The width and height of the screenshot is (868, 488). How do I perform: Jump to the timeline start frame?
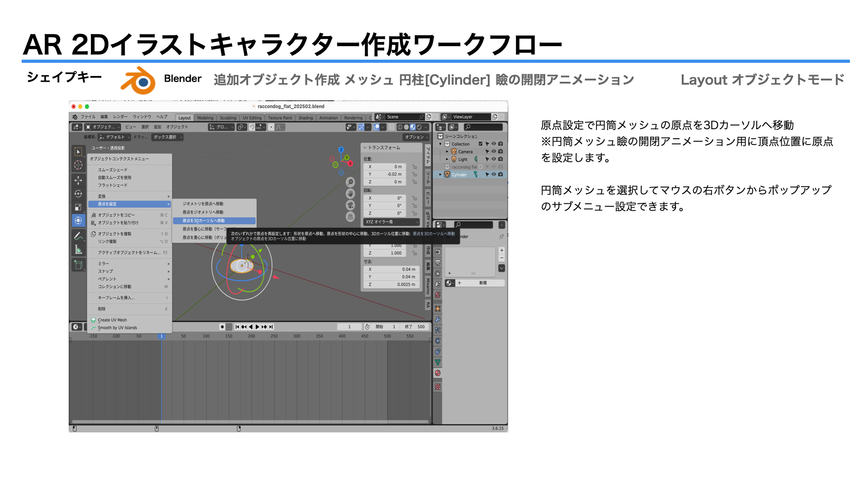237,327
